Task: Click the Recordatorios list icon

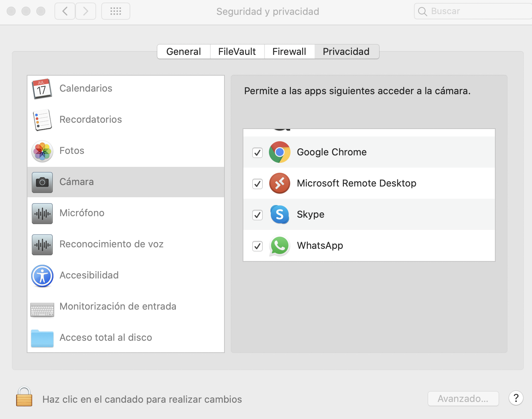Action: pyautogui.click(x=42, y=120)
